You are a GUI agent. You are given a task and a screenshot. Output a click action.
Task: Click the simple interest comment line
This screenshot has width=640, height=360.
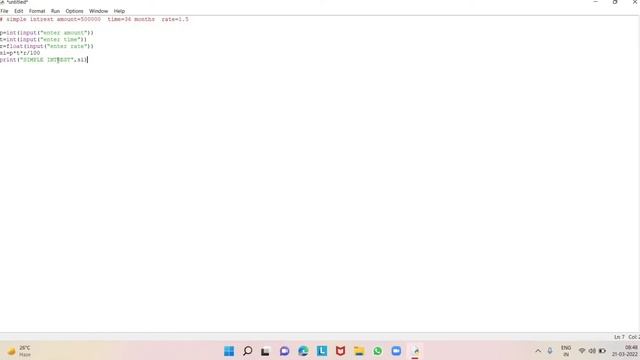94,19
